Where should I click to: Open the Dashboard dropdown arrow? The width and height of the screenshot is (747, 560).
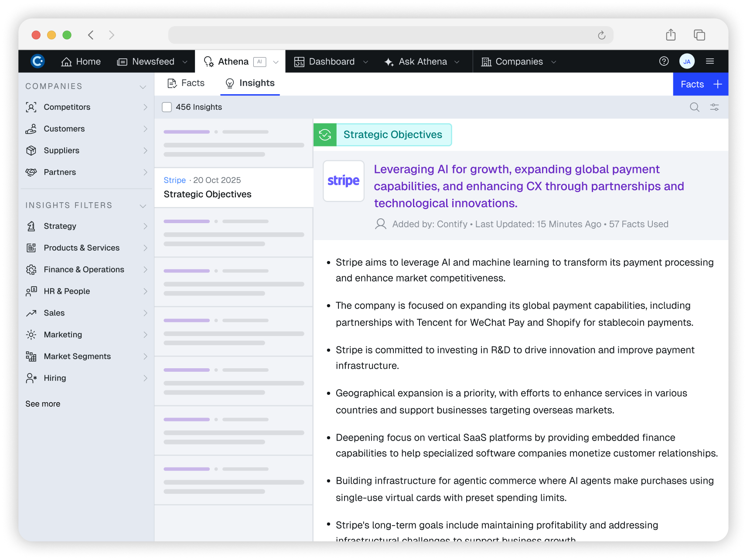pos(365,61)
